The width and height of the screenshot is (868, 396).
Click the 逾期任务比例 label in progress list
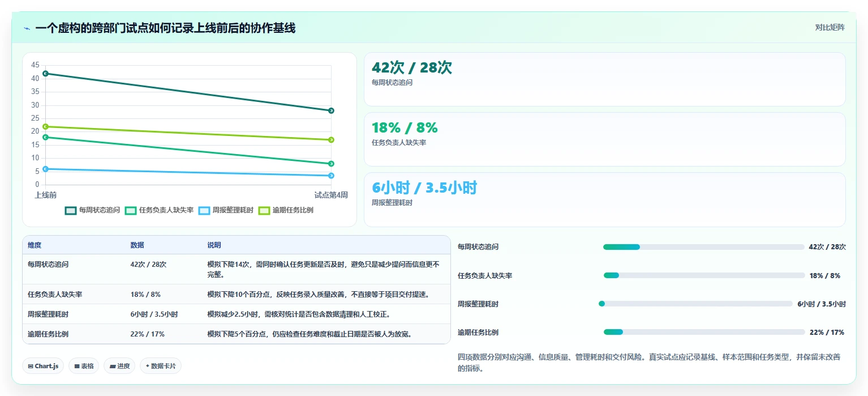click(478, 333)
